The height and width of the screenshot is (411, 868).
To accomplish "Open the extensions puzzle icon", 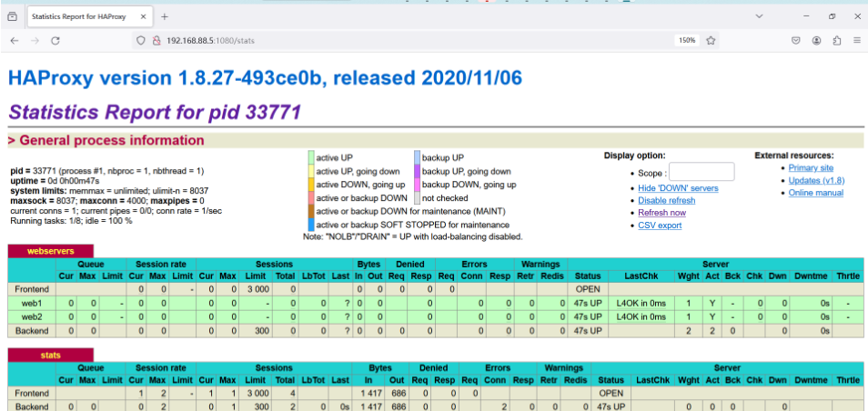I will (836, 40).
